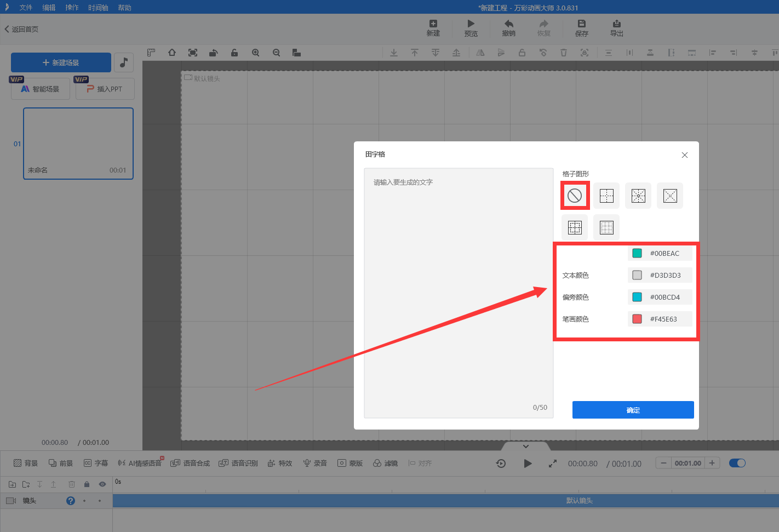Open the radical color #00BCD4 picker
Viewport: 779px width, 532px height.
click(637, 297)
